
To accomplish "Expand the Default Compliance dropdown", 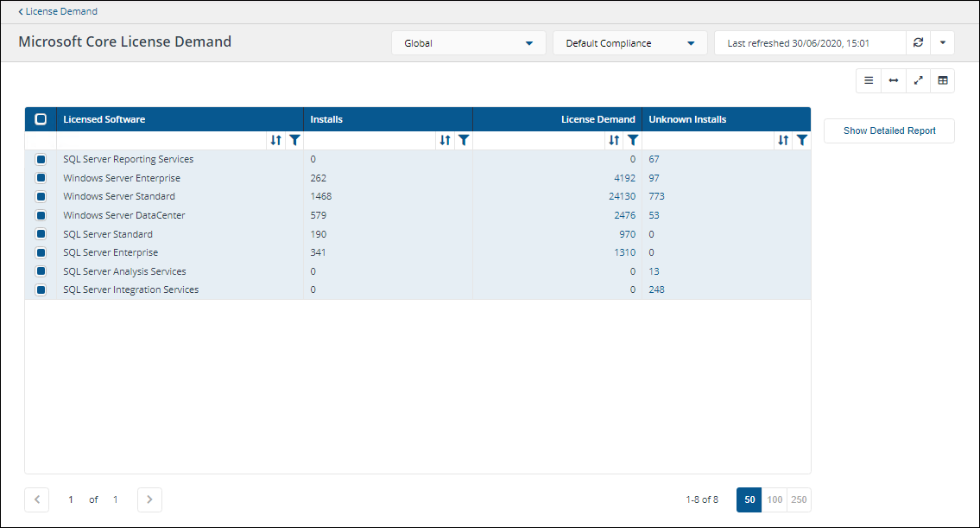I will 629,43.
